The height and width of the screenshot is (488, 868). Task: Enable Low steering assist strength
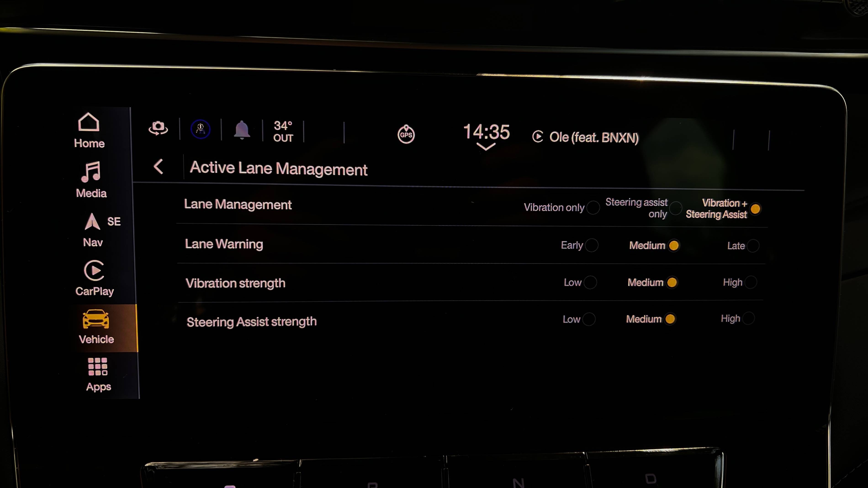pyautogui.click(x=590, y=319)
